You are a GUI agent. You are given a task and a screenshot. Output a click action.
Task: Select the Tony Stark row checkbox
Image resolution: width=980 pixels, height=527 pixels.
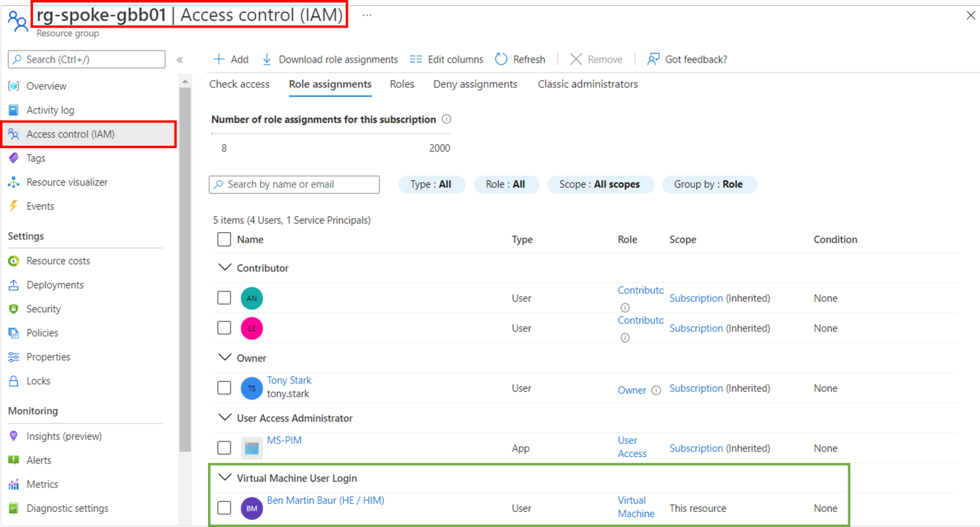coord(224,388)
